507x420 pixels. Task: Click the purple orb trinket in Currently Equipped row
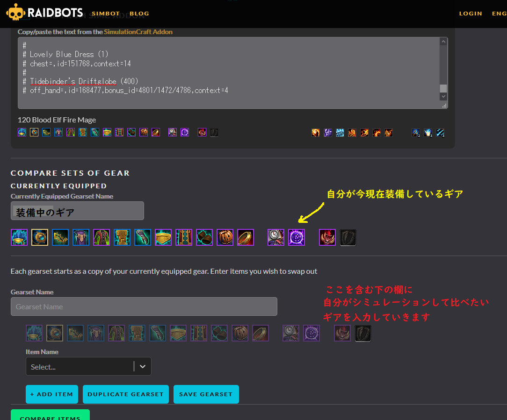(x=297, y=237)
